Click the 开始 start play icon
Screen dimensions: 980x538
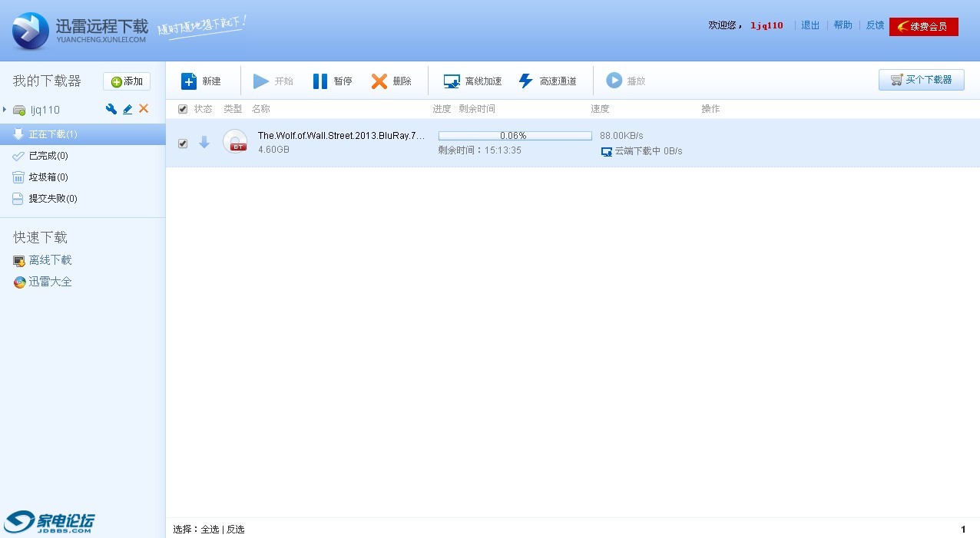pyautogui.click(x=261, y=81)
